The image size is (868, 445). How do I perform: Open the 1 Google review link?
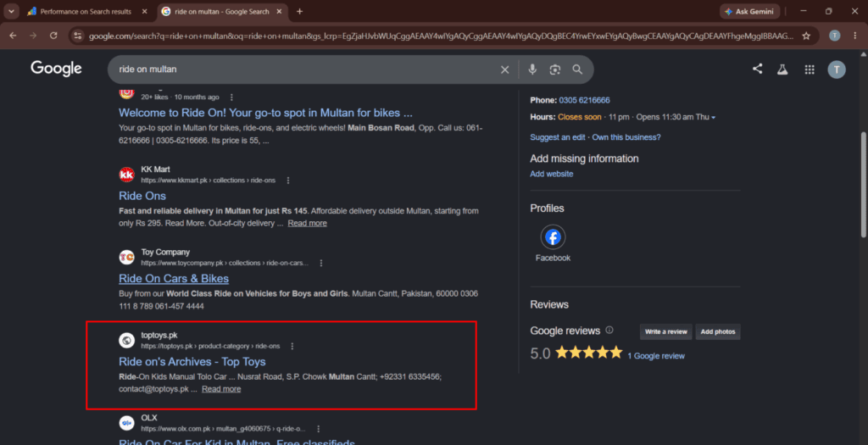click(x=656, y=356)
